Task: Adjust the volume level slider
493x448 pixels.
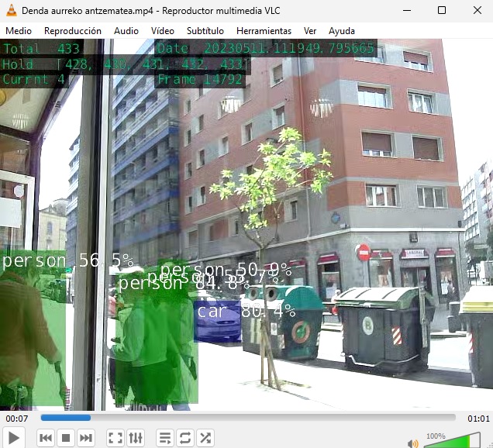Action: pos(451,441)
